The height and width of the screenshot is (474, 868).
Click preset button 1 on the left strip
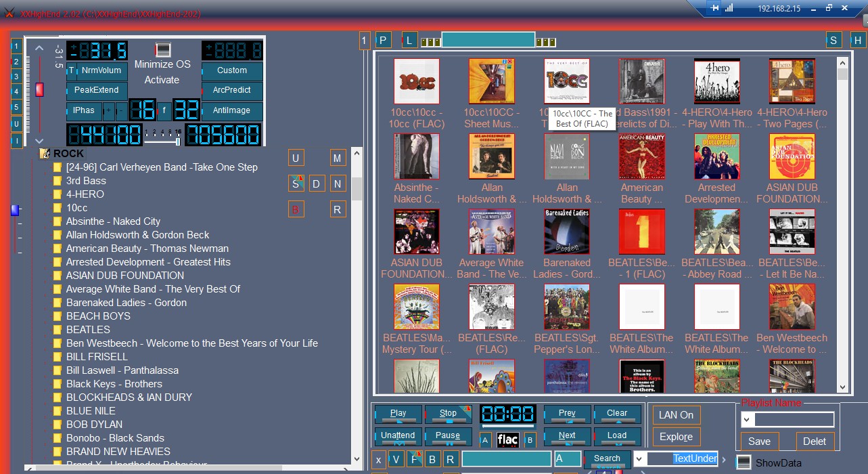pyautogui.click(x=16, y=46)
